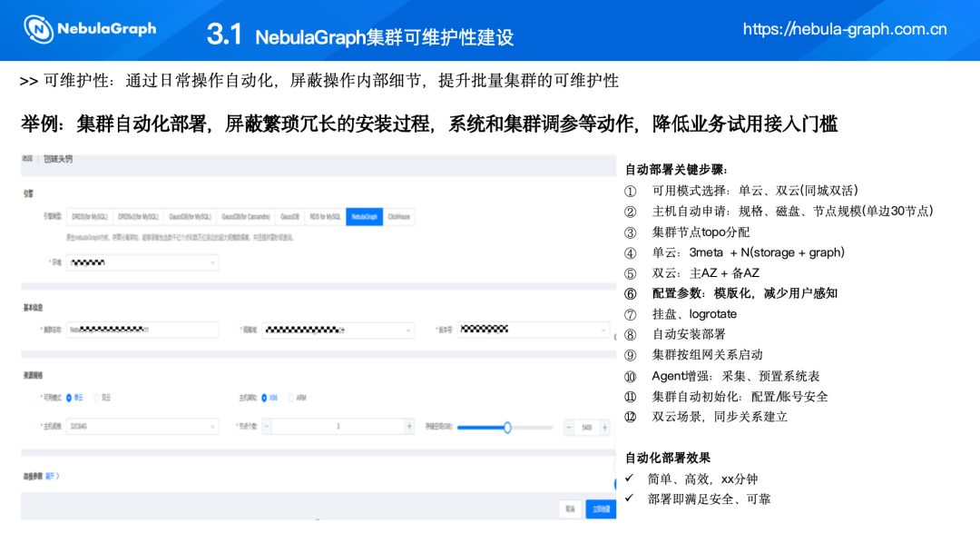Click the text '集群按组网关系启动'
Viewport: 980px width, 553px height.
click(707, 355)
